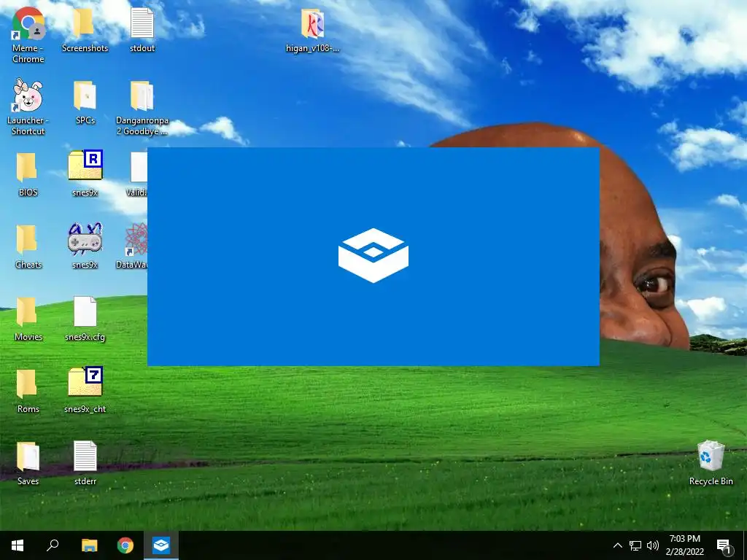Open the Action Center notifications icon
The image size is (747, 560).
724,545
